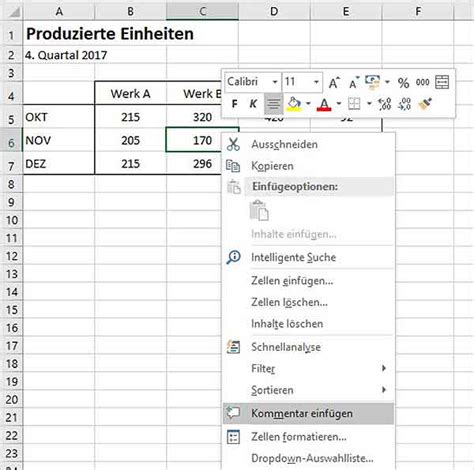The width and height of the screenshot is (474, 470).
Task: Toggle center alignment in the mini toolbar
Action: pyautogui.click(x=273, y=104)
